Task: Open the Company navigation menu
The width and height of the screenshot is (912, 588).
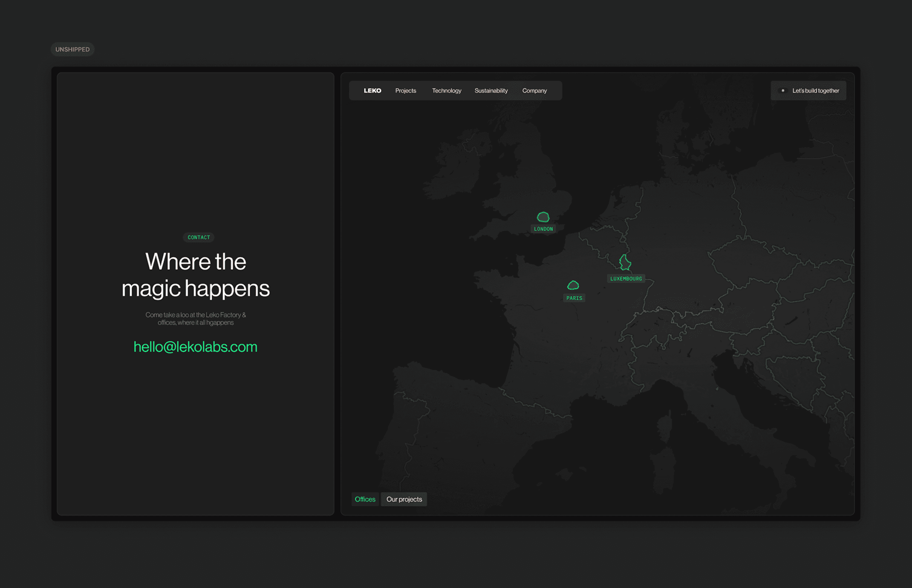Action: [x=534, y=91]
